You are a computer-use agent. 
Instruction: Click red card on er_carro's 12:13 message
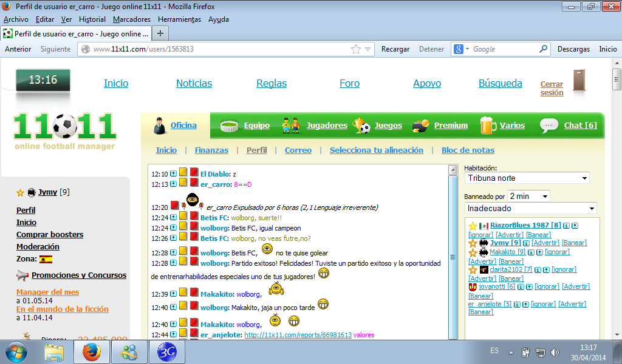pos(194,183)
